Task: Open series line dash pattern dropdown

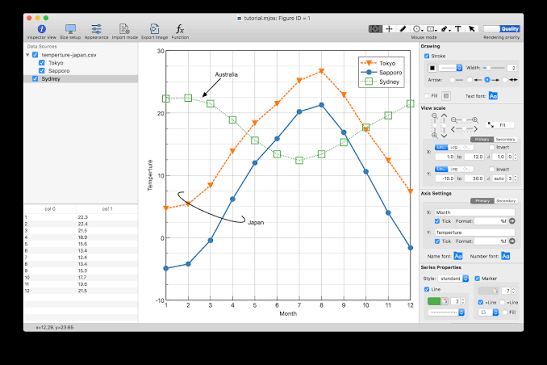Action: 447,312
